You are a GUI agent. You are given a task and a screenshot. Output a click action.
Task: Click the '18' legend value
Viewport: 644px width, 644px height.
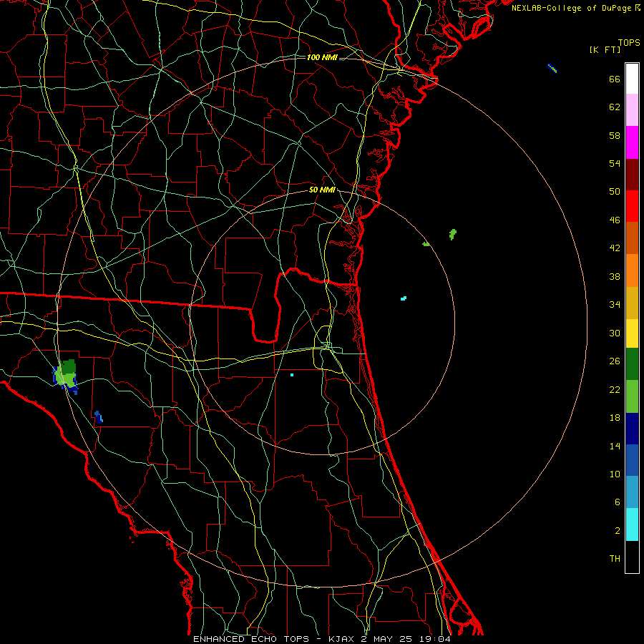coord(615,418)
